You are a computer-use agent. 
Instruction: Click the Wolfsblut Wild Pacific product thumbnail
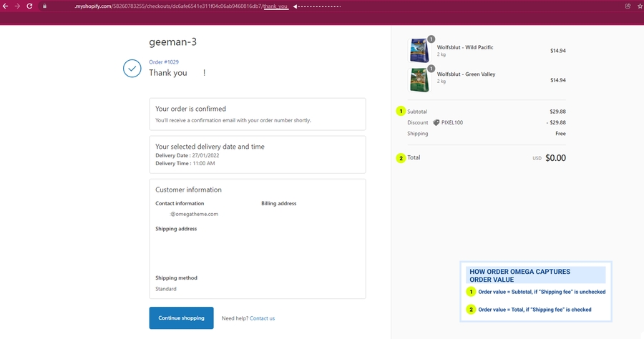tap(418, 51)
